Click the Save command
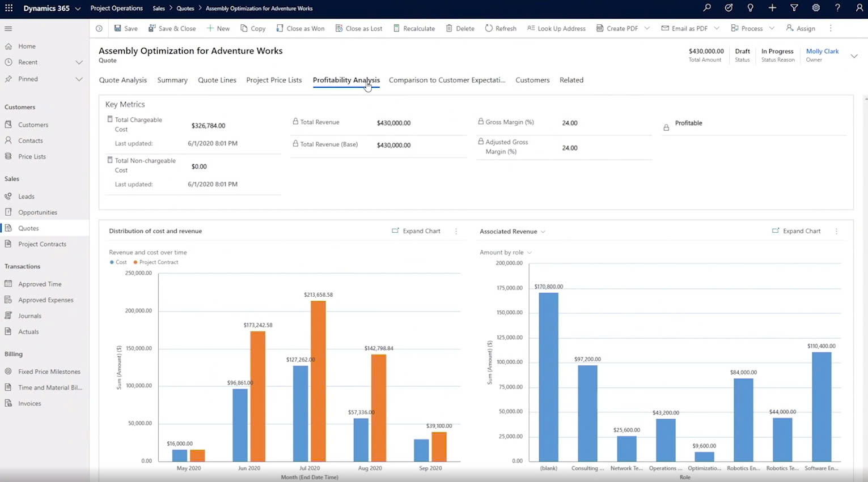868x482 pixels. coord(126,28)
